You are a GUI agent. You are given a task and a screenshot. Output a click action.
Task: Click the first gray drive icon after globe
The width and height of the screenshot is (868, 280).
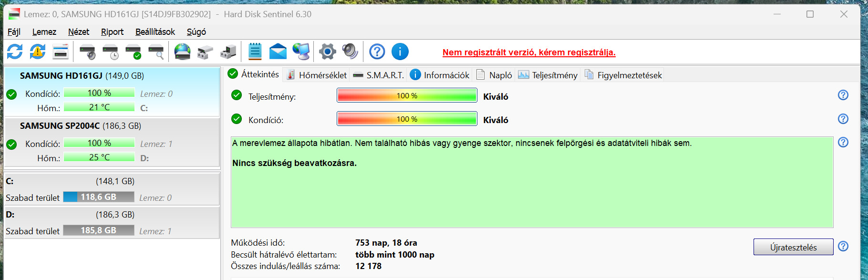point(205,52)
